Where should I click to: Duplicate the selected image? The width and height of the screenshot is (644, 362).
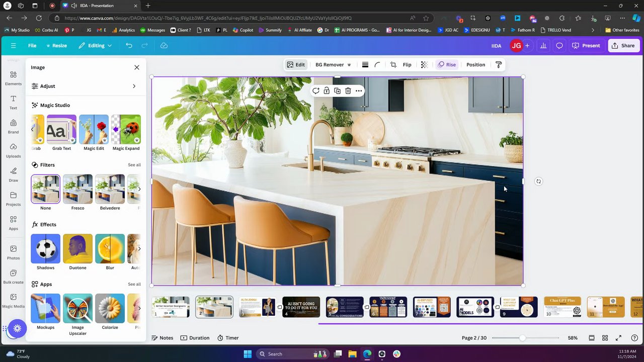point(337,91)
